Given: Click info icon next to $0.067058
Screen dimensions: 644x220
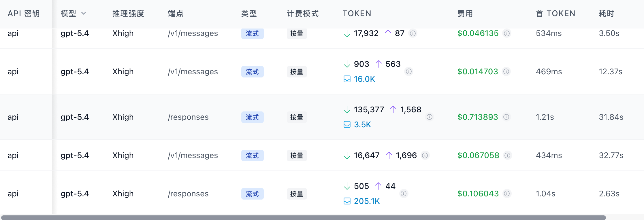Looking at the screenshot, I should (x=507, y=155).
